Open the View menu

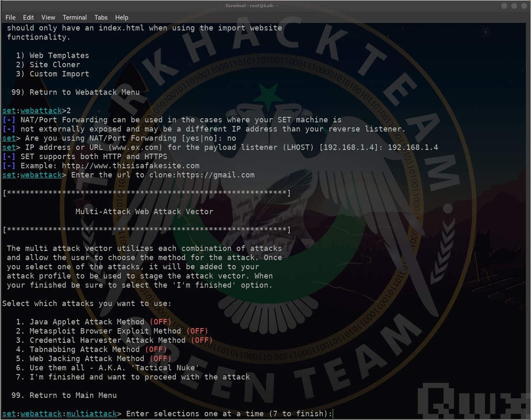(48, 17)
